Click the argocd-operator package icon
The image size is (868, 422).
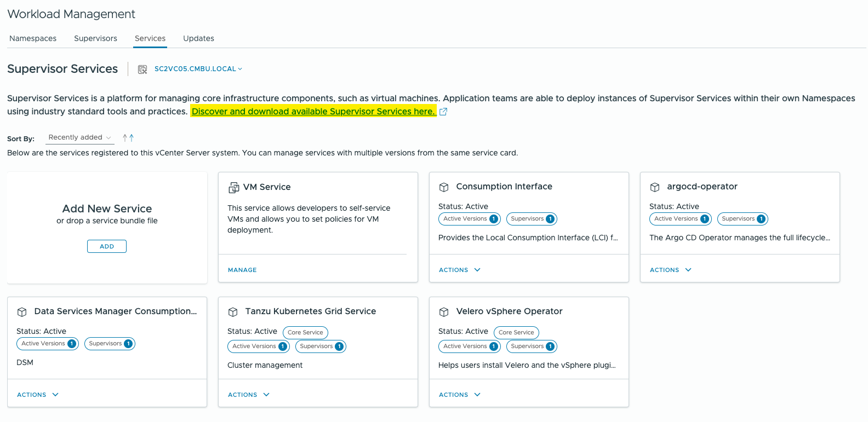[655, 187]
